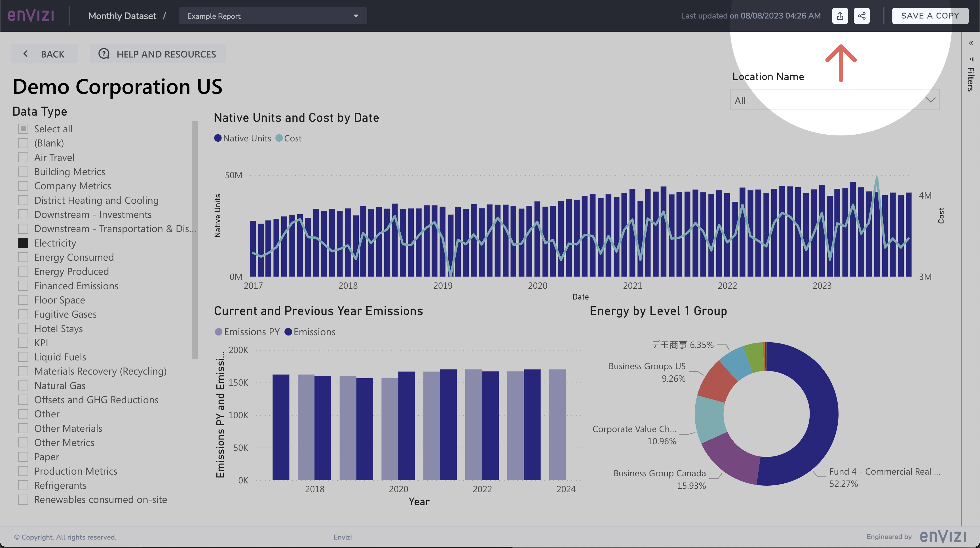Click Materials Recovery (Recycling) label
Image resolution: width=980 pixels, height=548 pixels.
coord(100,371)
